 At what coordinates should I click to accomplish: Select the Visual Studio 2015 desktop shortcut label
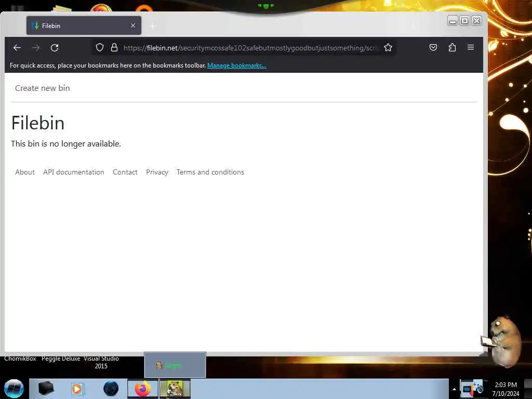click(x=101, y=362)
